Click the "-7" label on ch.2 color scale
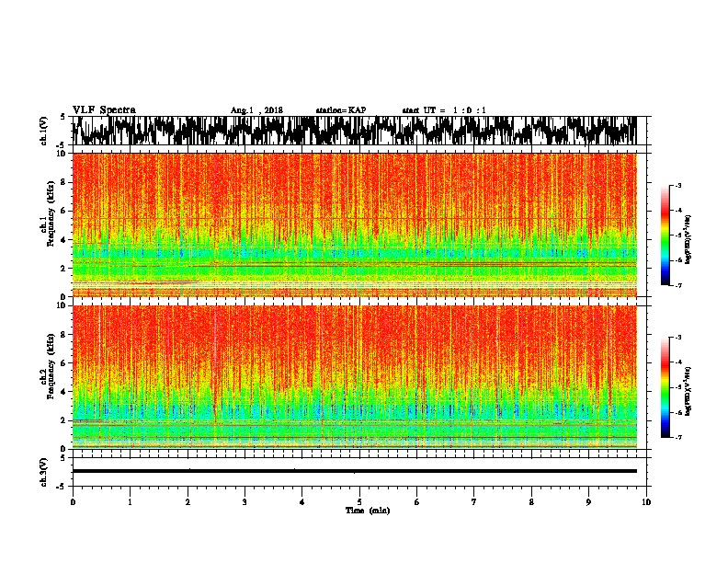The image size is (728, 563). pos(678,437)
